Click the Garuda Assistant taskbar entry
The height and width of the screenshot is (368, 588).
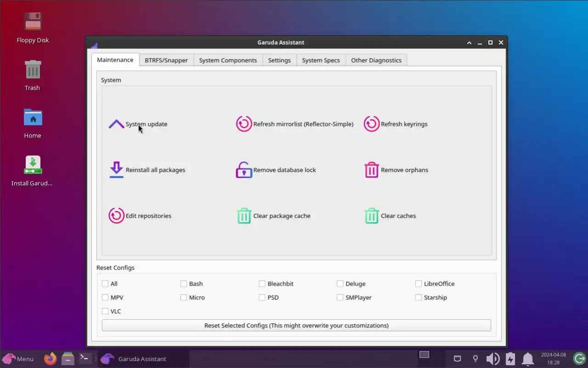click(143, 359)
